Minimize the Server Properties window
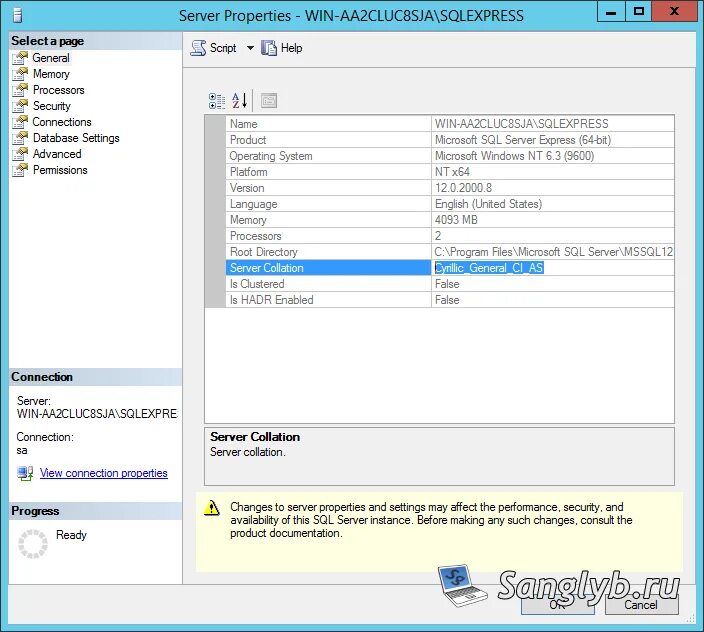704x632 pixels. click(x=611, y=12)
